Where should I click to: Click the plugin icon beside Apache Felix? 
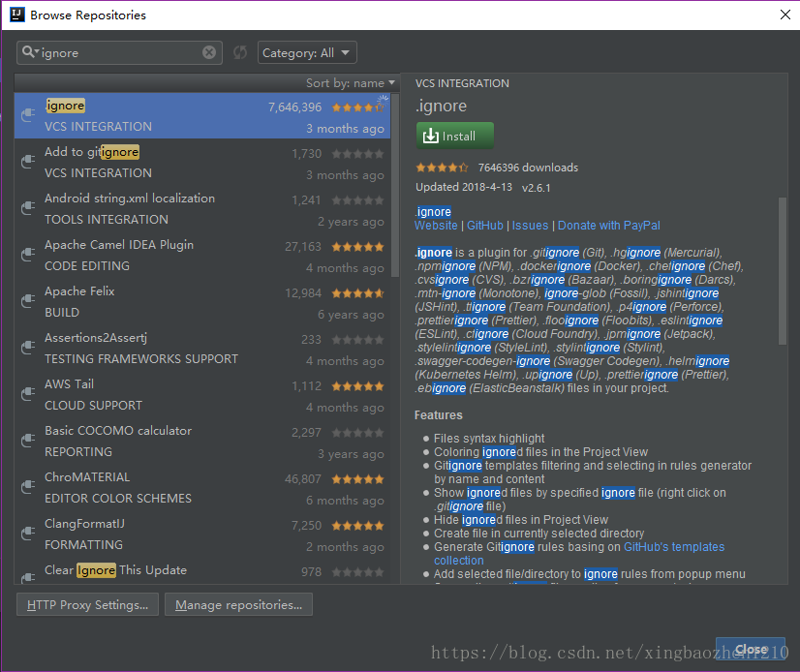pyautogui.click(x=28, y=301)
